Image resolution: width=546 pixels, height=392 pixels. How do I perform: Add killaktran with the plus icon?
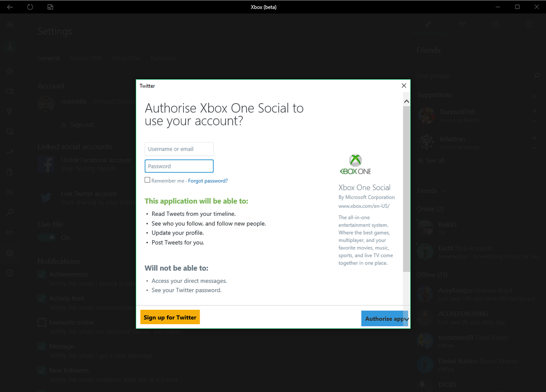[535, 138]
